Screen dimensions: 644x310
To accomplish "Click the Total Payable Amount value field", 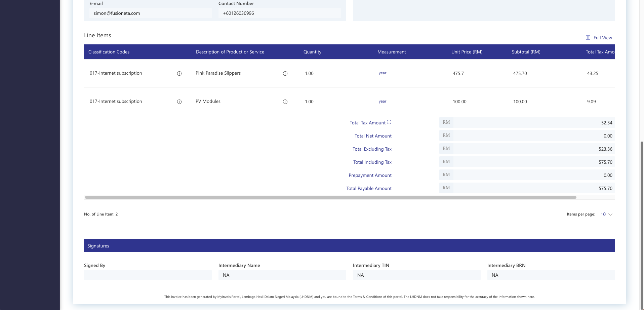I will point(533,188).
